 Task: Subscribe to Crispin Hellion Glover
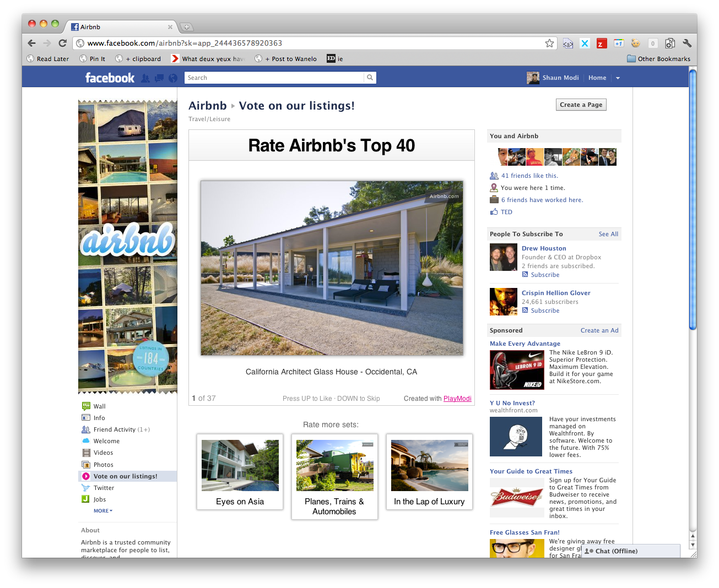click(x=545, y=311)
